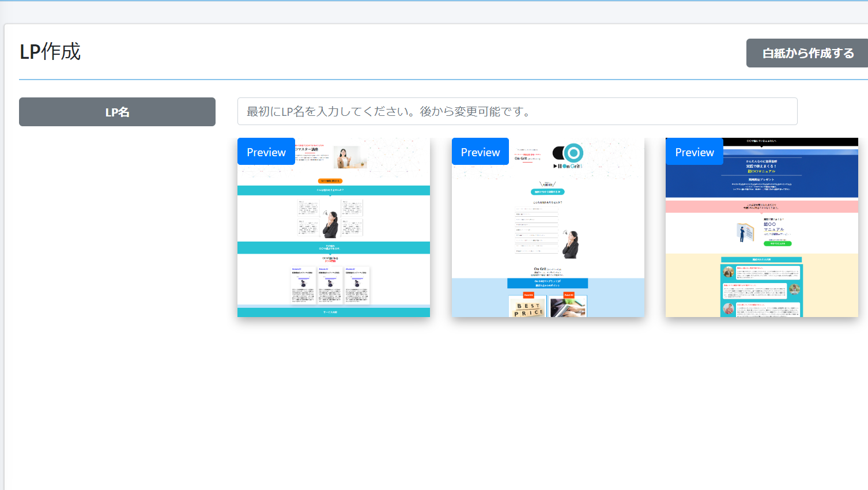The width and height of the screenshot is (868, 490).
Task: Click the LP作成 page heading
Action: (50, 52)
